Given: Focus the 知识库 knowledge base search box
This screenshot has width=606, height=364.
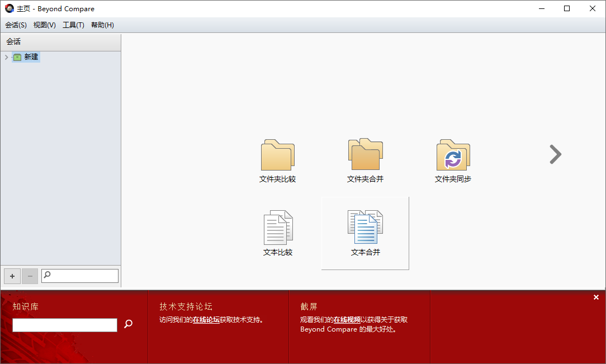Looking at the screenshot, I should point(65,325).
